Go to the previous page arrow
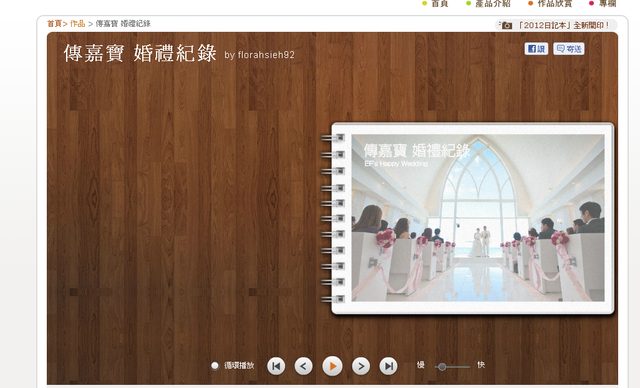The height and width of the screenshot is (388, 640). click(303, 366)
